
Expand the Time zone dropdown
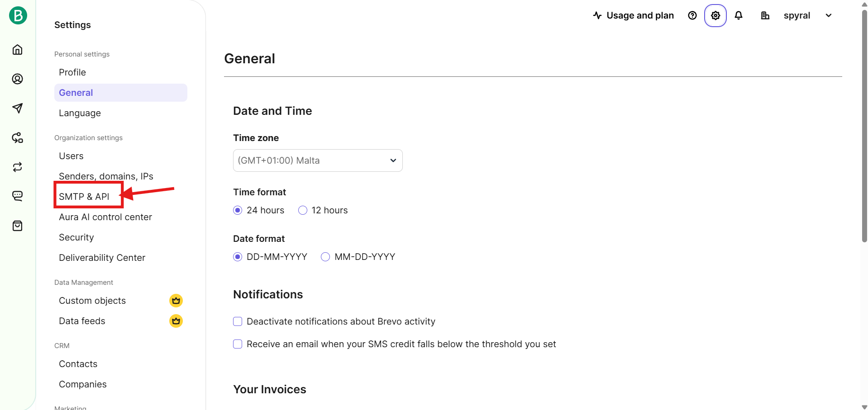[318, 160]
